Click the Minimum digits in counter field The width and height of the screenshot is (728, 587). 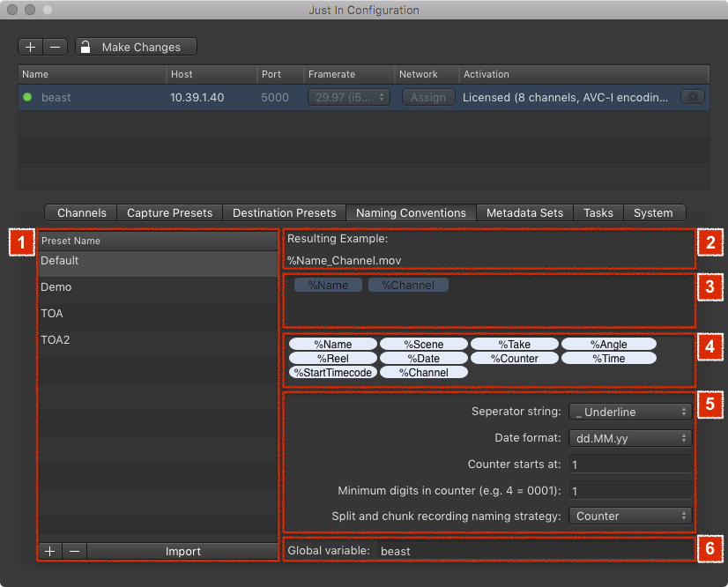click(630, 491)
